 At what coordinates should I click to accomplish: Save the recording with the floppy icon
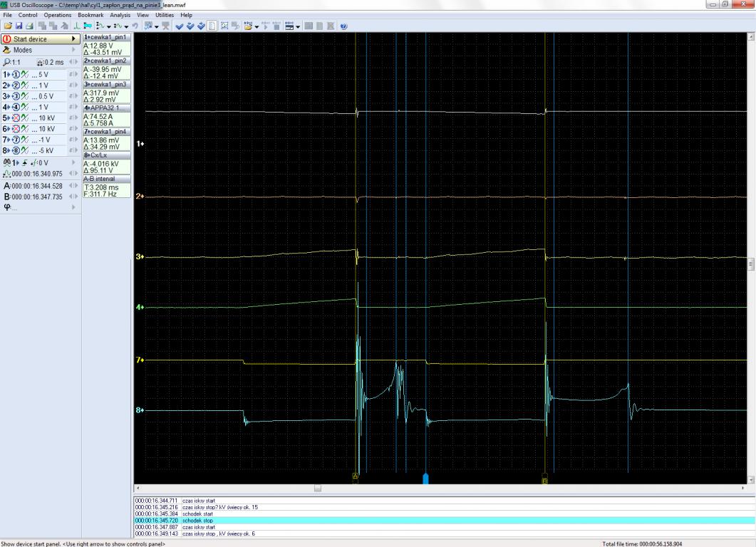[x=19, y=26]
